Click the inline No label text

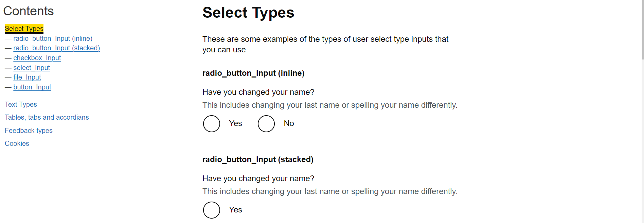(289, 123)
